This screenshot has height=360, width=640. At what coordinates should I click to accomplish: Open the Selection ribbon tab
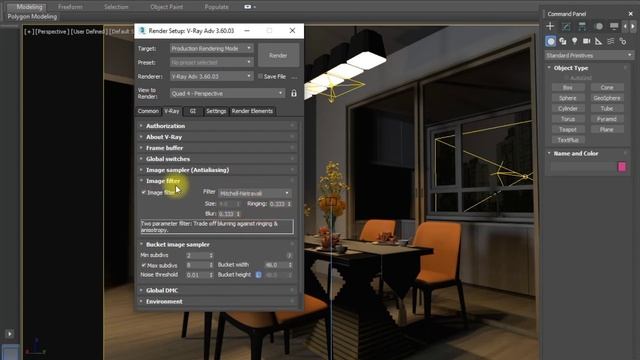(116, 7)
